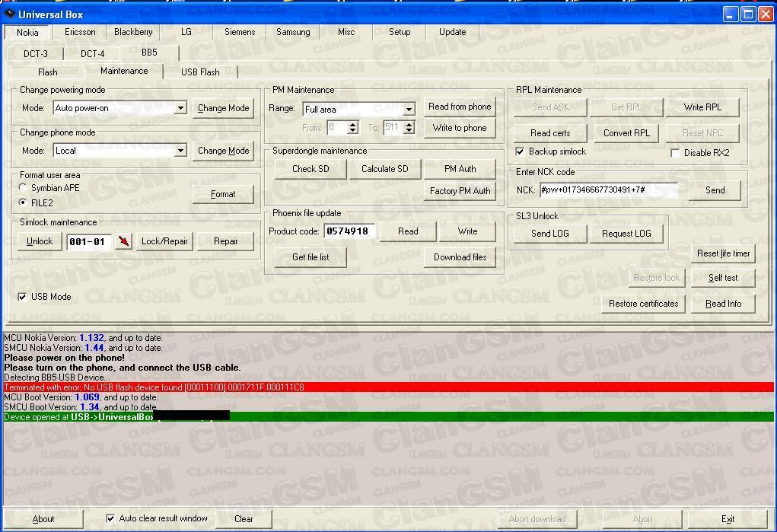Select the Symbian APE radio button

pyautogui.click(x=22, y=187)
